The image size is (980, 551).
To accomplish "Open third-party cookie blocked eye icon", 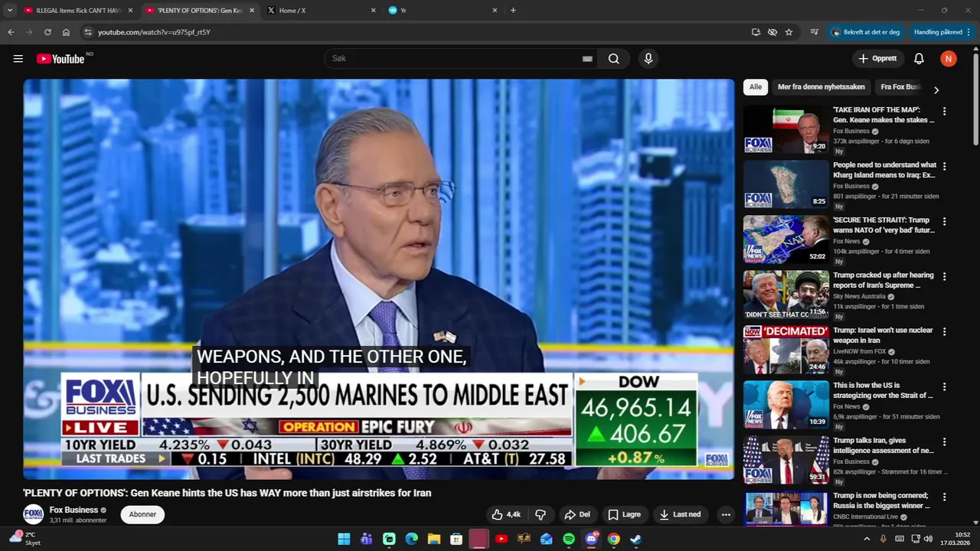I will pyautogui.click(x=773, y=32).
